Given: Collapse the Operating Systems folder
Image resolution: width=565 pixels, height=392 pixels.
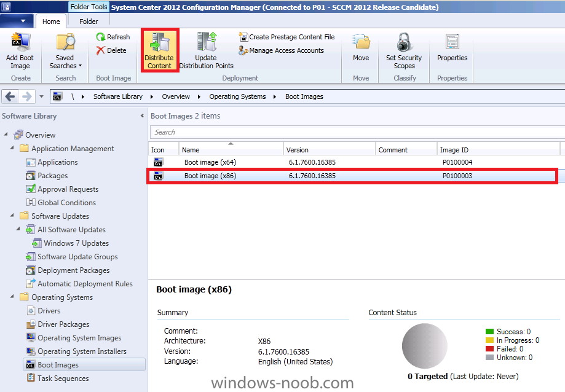Looking at the screenshot, I should 12,296.
